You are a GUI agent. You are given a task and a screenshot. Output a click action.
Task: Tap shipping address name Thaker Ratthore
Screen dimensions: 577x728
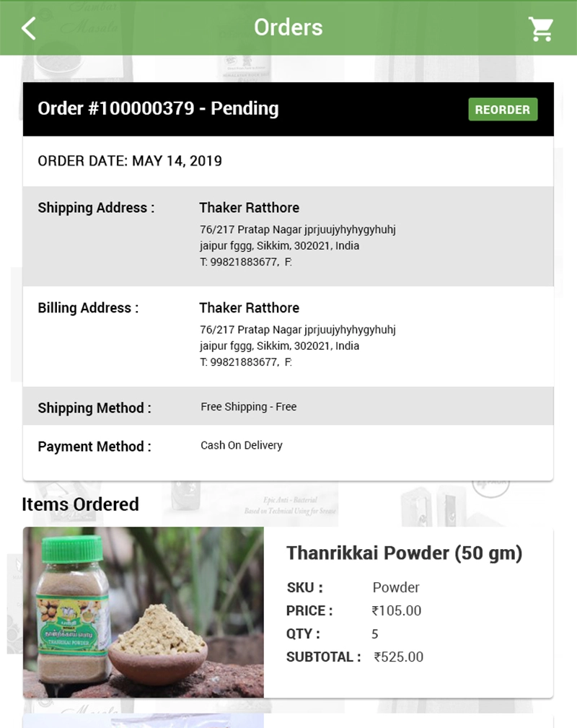click(249, 208)
